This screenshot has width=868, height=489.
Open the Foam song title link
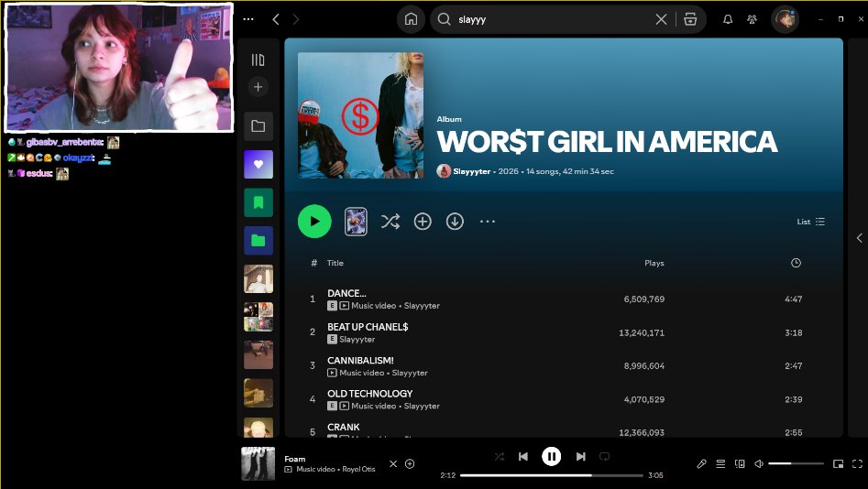(x=294, y=459)
